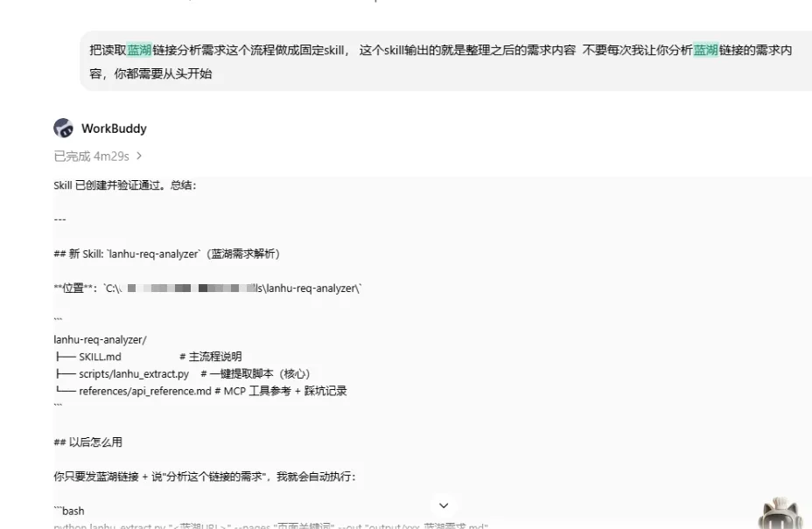Click the 'lanhu-req-analyzer/' folder line
The image size is (812, 529).
[x=100, y=339]
